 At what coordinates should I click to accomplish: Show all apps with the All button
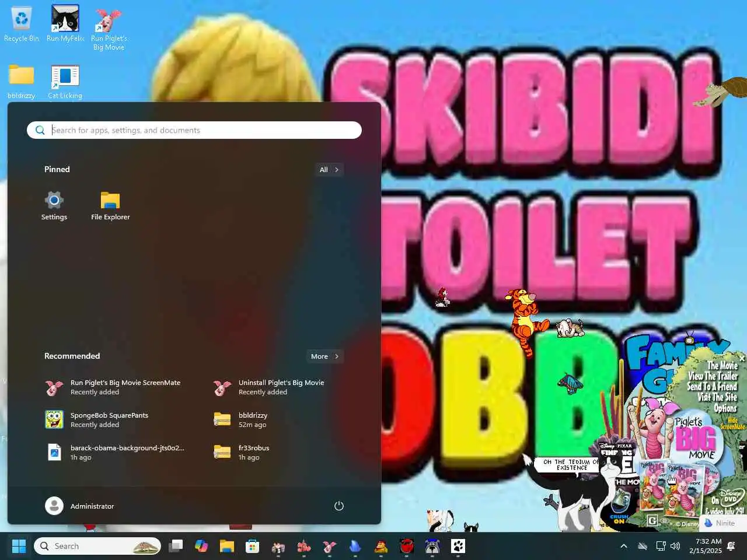(329, 170)
